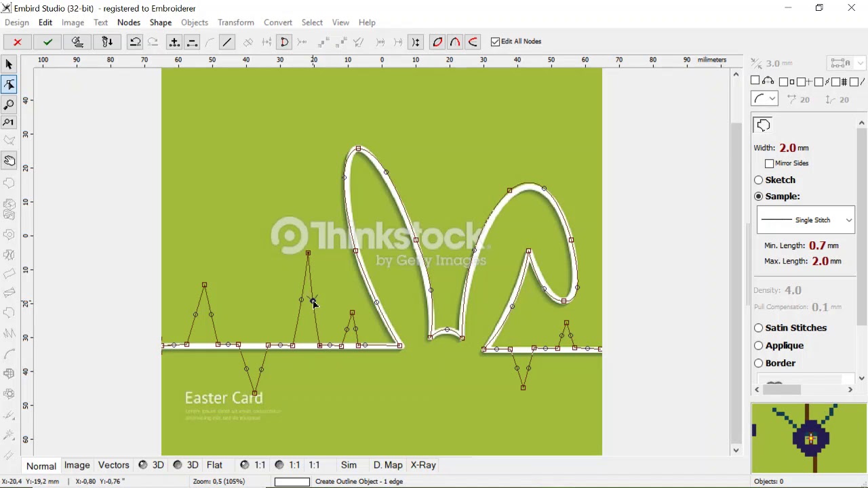Click the highlighted D-shaped node icon
Viewport: 868px width, 488px height.
284,42
